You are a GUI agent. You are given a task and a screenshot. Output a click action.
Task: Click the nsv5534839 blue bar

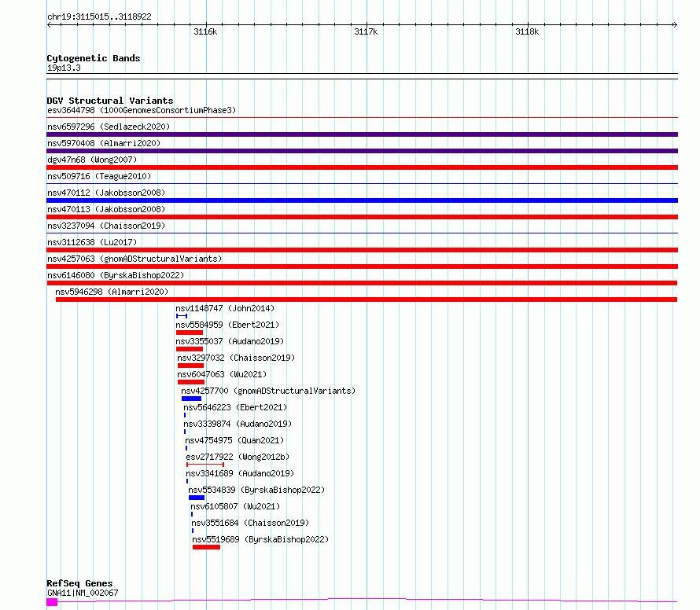point(197,498)
